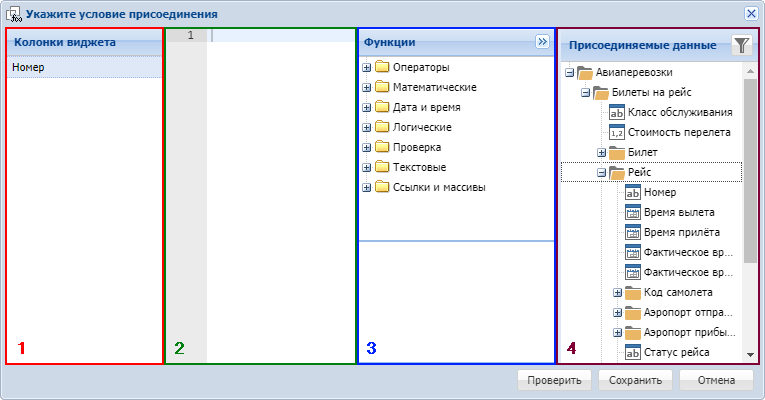Screen dimensions: 765x400
Task: Click the calendar icon beside Время вылета
Action: click(x=632, y=212)
